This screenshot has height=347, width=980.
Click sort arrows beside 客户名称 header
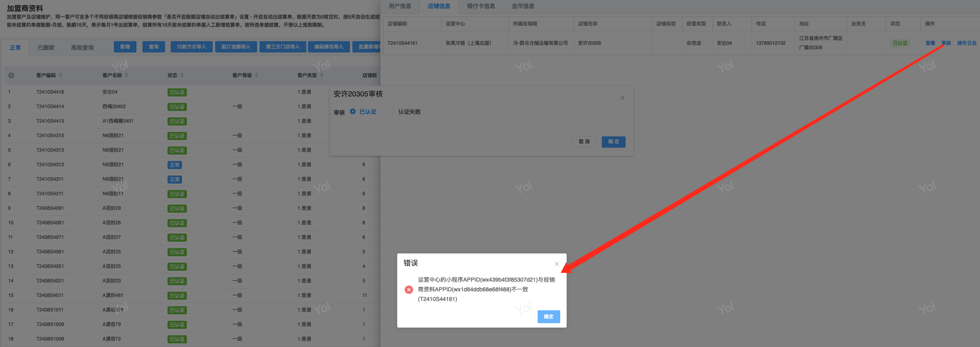127,75
